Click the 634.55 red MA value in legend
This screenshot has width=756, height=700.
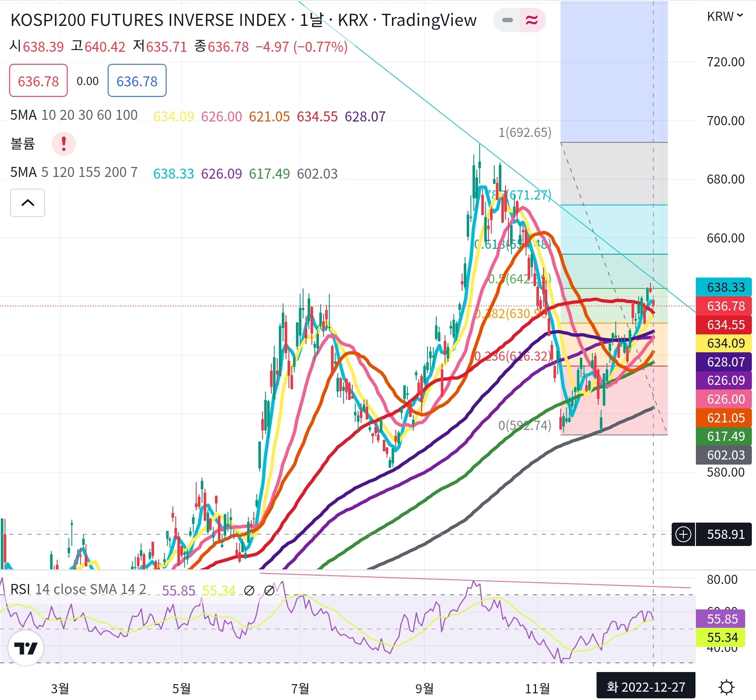pyautogui.click(x=317, y=116)
